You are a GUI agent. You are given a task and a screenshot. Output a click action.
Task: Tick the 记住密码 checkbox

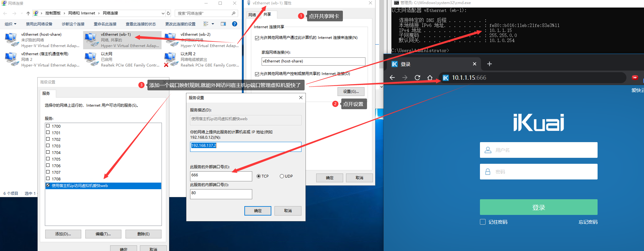(483, 222)
